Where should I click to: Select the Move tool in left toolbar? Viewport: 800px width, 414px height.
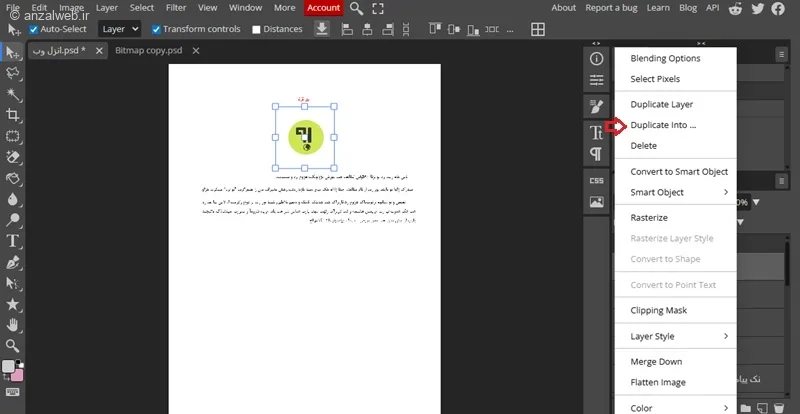(13, 52)
